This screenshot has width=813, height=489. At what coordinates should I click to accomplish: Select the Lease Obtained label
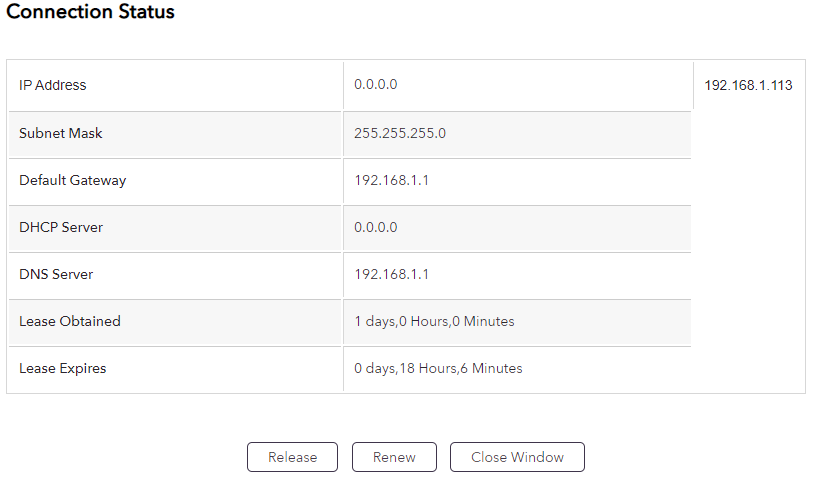[70, 321]
